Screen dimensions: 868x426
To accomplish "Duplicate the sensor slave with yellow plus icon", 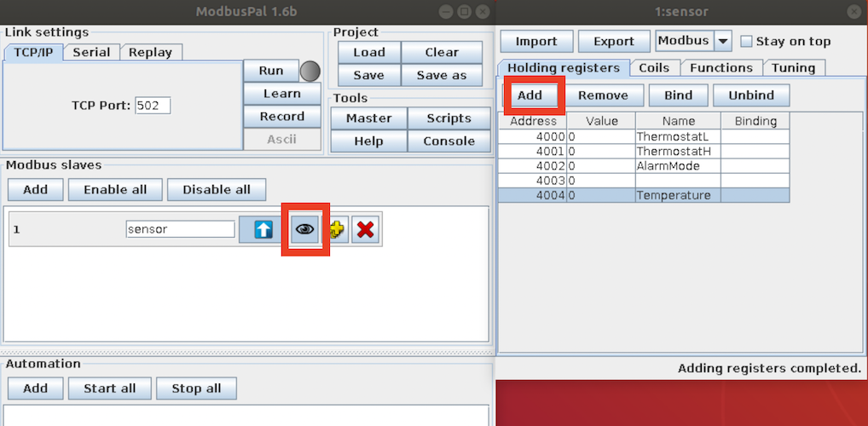I will 336,229.
